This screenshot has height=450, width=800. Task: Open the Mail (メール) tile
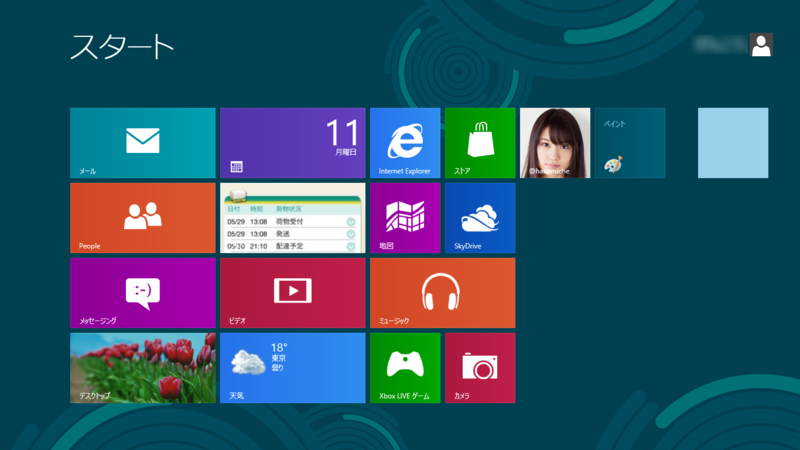click(x=143, y=143)
